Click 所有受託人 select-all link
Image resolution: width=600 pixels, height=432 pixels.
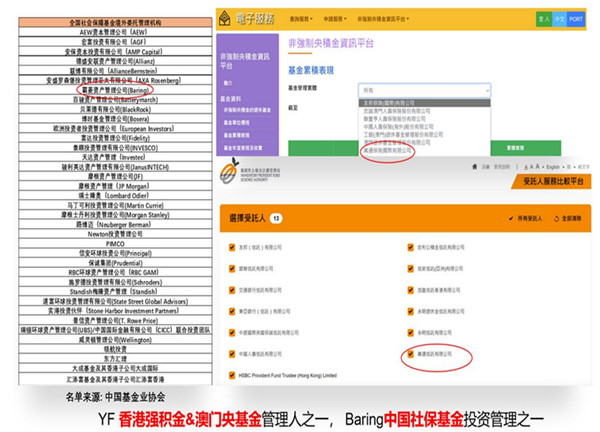(x=530, y=218)
